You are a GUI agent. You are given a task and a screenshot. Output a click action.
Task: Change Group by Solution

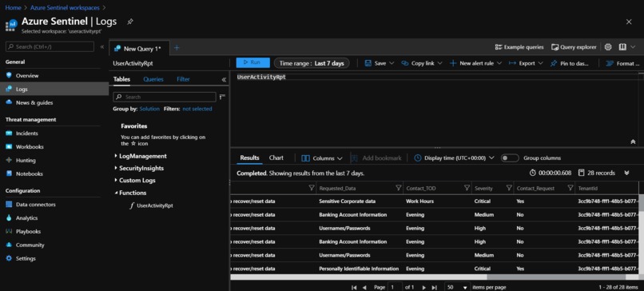click(149, 109)
